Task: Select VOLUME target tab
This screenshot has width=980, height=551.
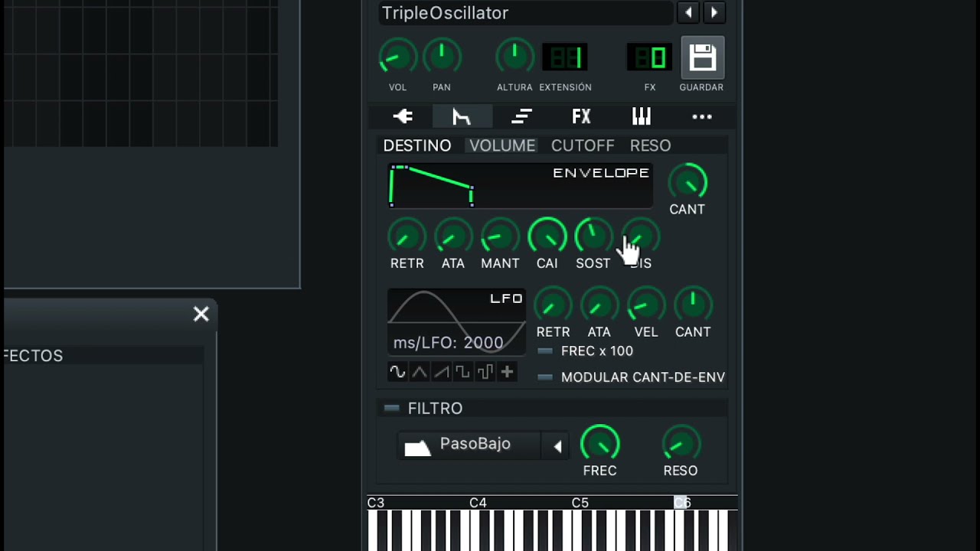Action: (502, 145)
